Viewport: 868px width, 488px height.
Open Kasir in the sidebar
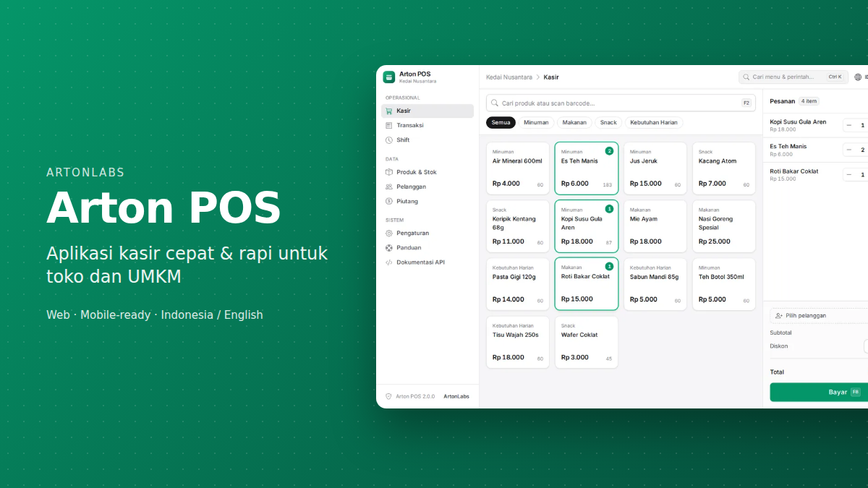click(x=427, y=111)
